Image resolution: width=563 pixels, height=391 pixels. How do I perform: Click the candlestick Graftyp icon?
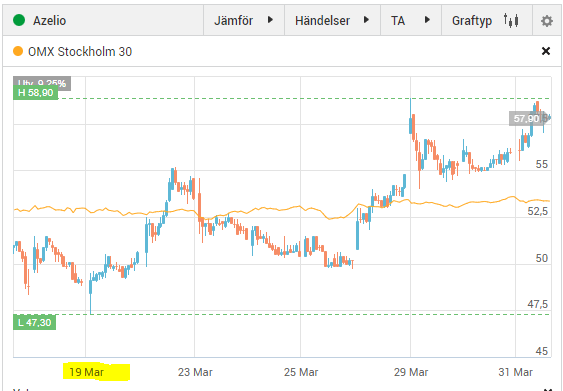click(511, 20)
